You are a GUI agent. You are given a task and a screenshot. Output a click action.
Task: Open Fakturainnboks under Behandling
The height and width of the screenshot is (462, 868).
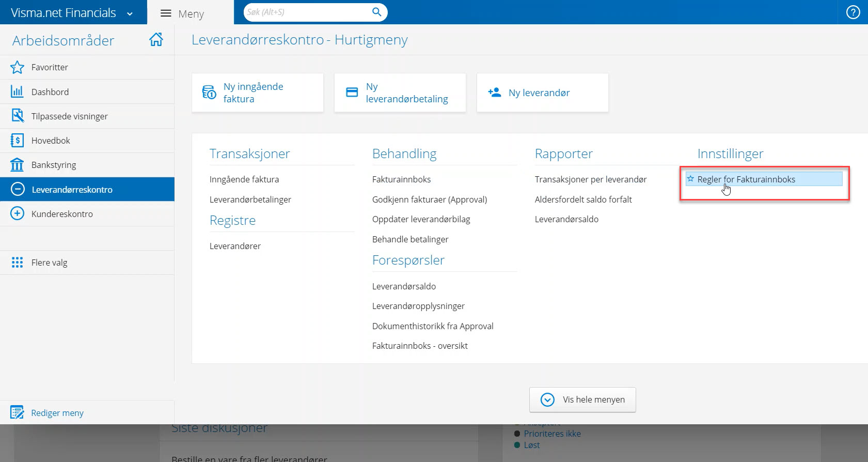[x=401, y=179]
